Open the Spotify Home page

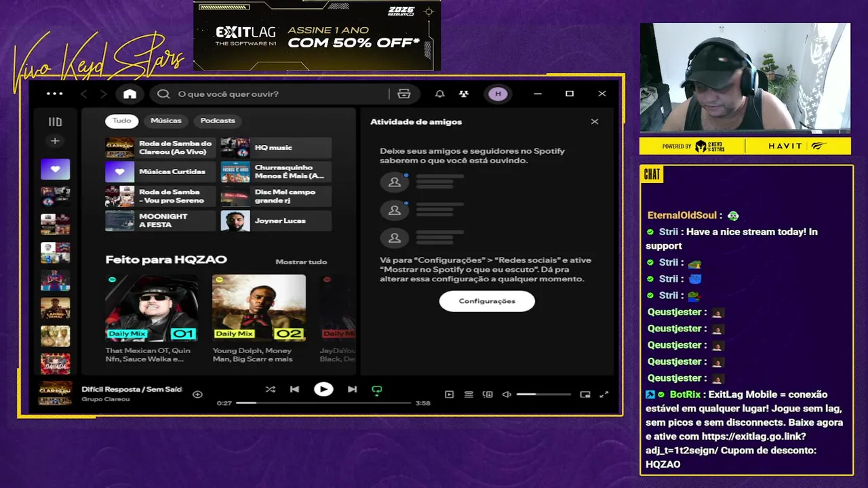coord(130,94)
